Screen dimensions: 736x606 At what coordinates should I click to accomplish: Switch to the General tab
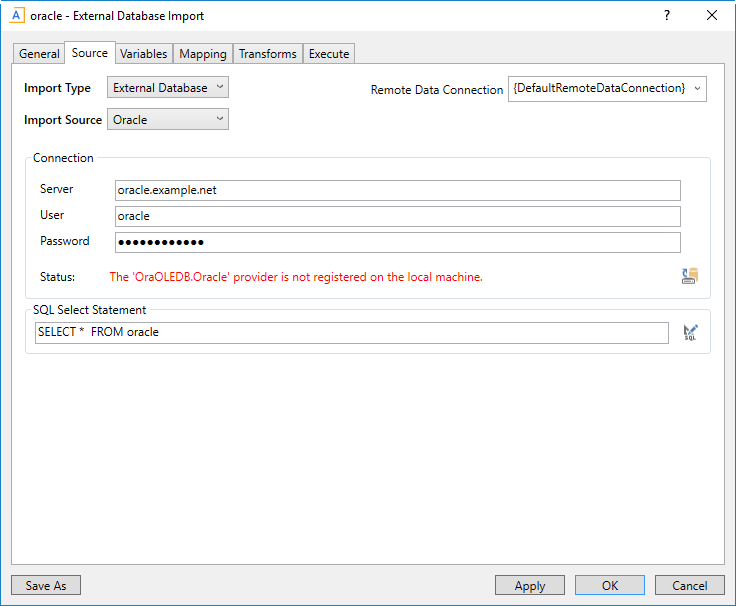coord(39,54)
